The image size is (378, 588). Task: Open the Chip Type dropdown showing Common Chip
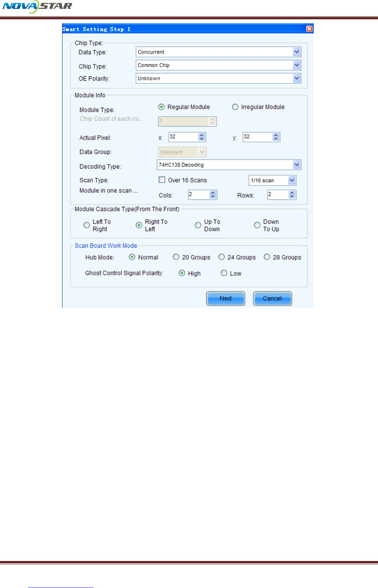click(218, 65)
